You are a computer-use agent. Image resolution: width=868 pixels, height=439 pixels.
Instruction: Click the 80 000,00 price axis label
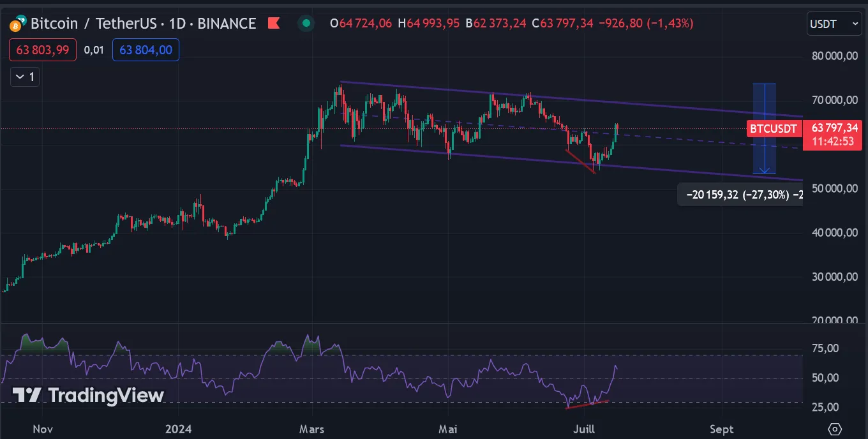click(x=835, y=56)
